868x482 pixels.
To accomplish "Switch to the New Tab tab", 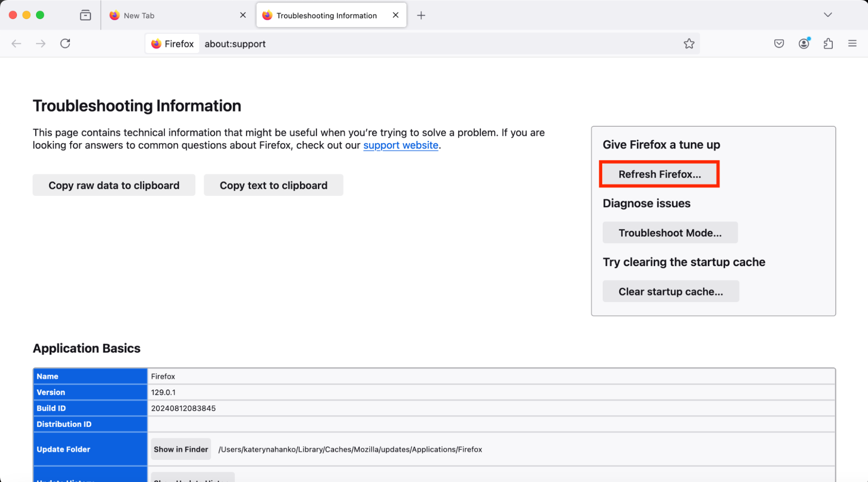I will pos(177,15).
